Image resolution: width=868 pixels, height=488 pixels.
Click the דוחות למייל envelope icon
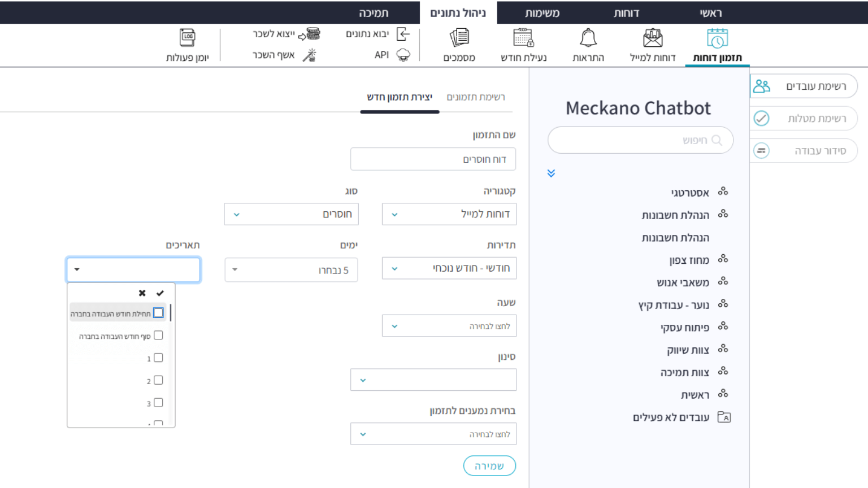pyautogui.click(x=653, y=38)
